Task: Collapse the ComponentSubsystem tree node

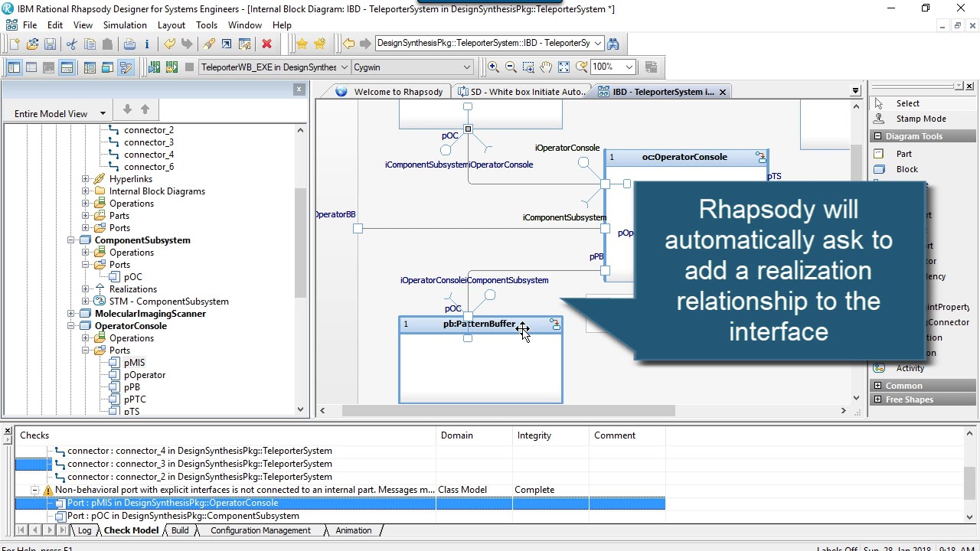Action: point(71,240)
